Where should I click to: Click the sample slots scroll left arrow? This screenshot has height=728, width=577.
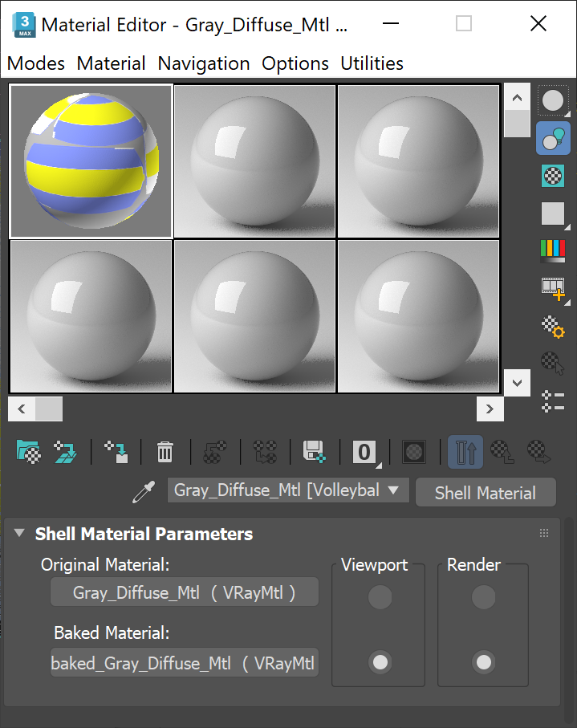click(x=22, y=409)
